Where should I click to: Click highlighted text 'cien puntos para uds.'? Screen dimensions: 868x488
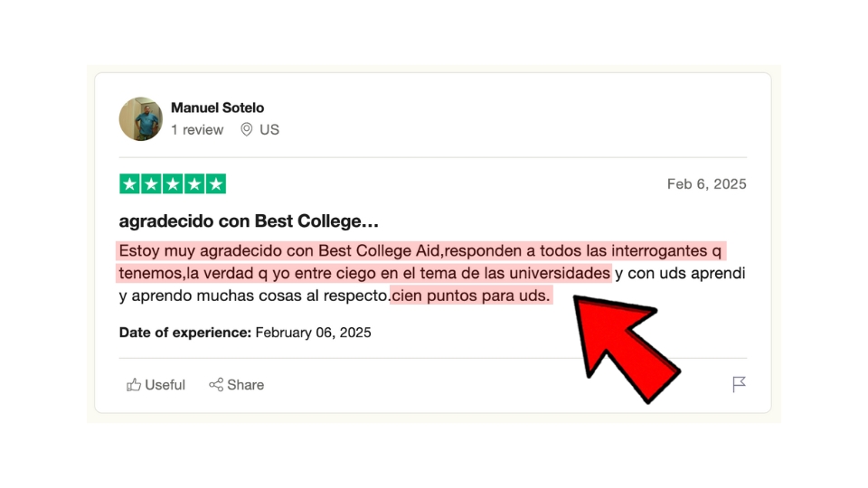coord(471,296)
